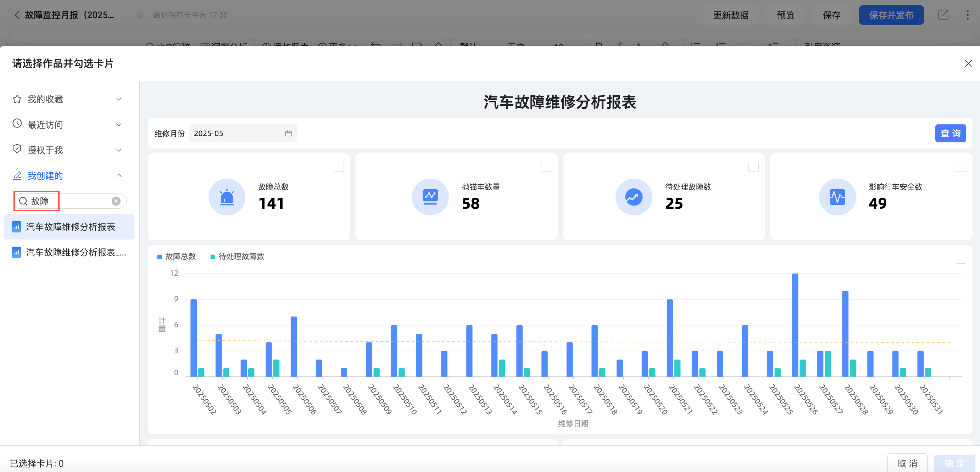
Task: Click the pulse icon of 影响行车安全数 card
Action: pyautogui.click(x=837, y=197)
